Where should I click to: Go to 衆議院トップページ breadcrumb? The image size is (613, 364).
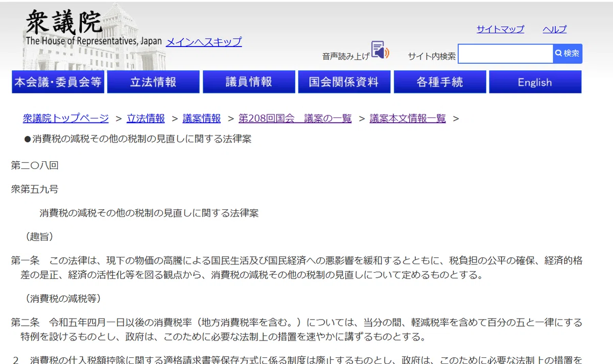pyautogui.click(x=66, y=118)
